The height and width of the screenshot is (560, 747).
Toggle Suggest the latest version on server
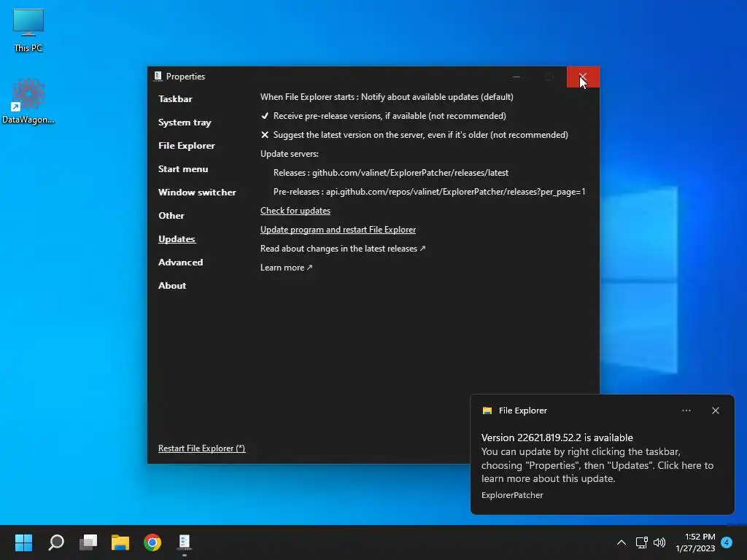414,135
